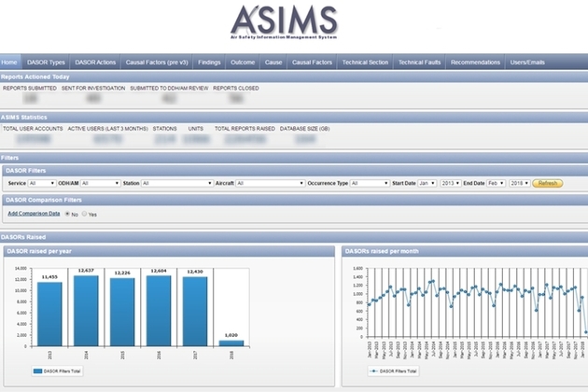Click the DASORs raised per month title
The height and width of the screenshot is (392, 588).
[382, 251]
